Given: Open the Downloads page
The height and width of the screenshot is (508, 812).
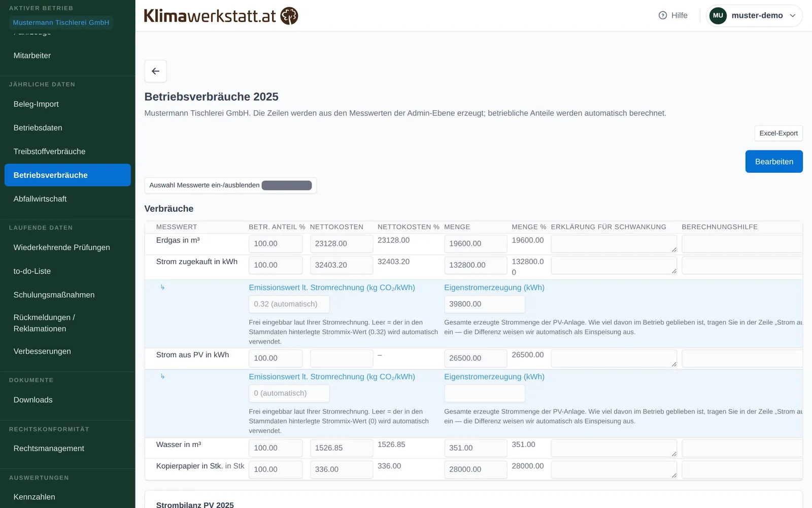Looking at the screenshot, I should tap(67, 400).
